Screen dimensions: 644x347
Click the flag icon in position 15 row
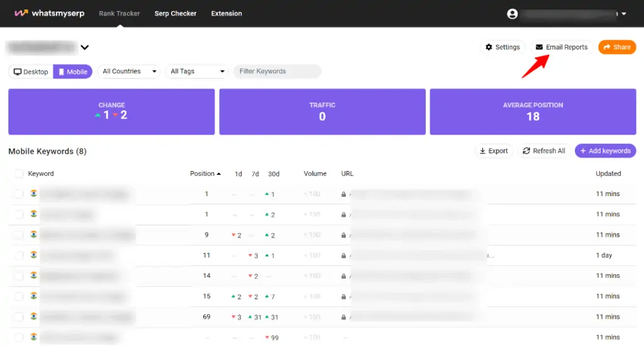click(34, 295)
